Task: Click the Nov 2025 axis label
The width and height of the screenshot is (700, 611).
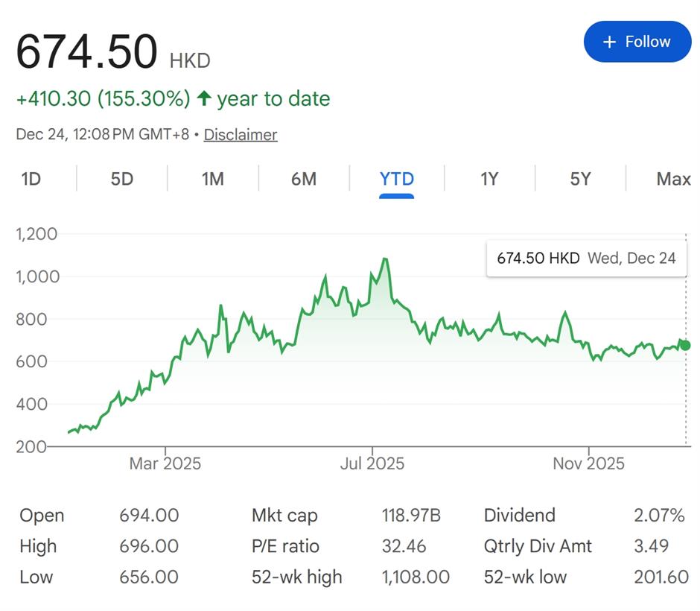Action: click(x=588, y=463)
